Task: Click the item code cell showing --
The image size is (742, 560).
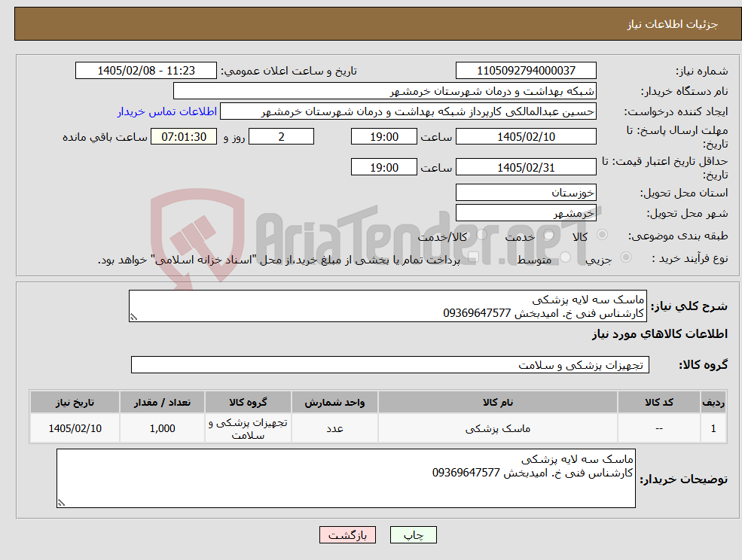Action: pyautogui.click(x=658, y=428)
